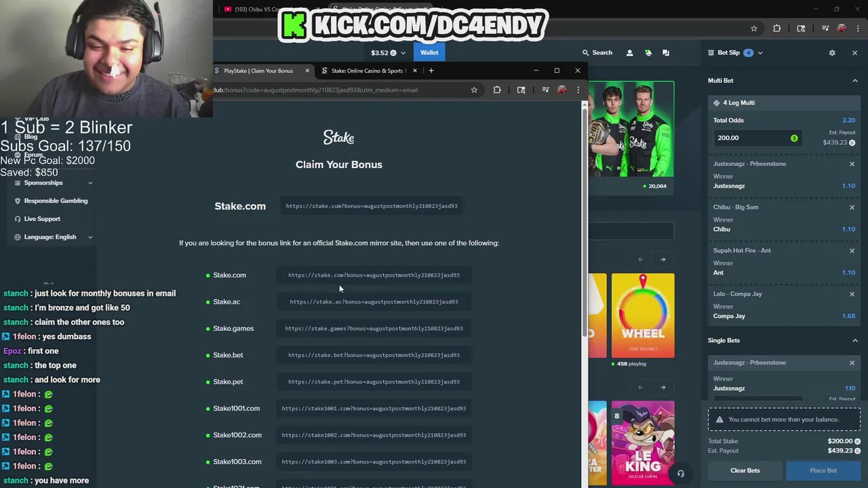The width and height of the screenshot is (868, 488).
Task: Open the chat icon in Stake header
Action: (666, 53)
